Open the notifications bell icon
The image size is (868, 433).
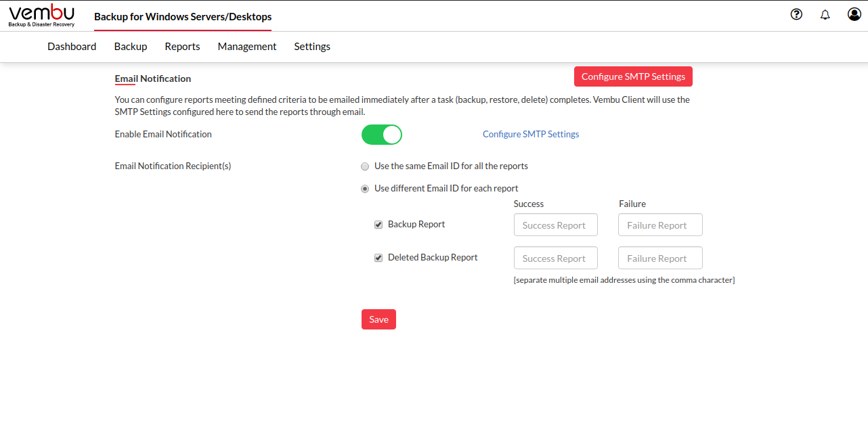coord(825,14)
